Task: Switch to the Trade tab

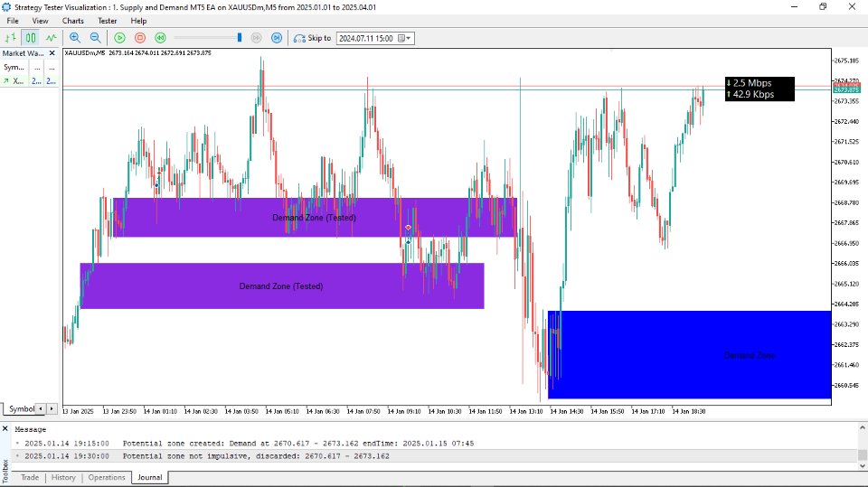Action: [30, 477]
